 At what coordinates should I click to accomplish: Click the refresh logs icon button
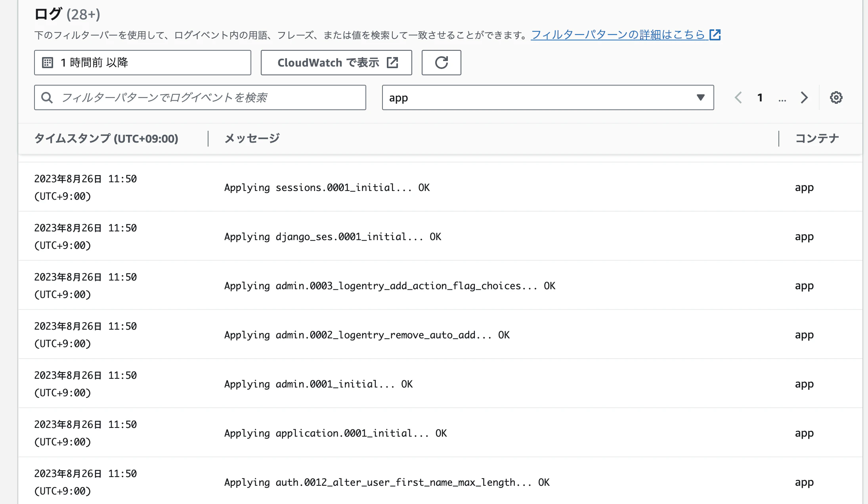tap(441, 63)
